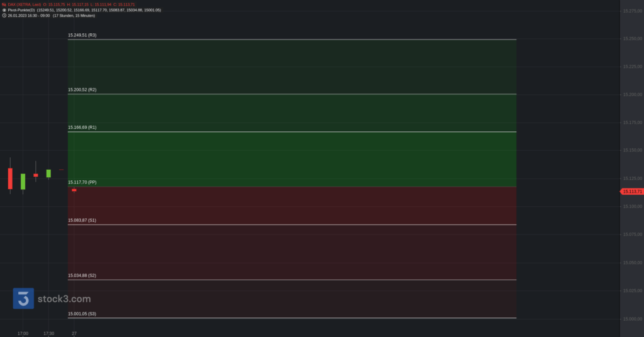Screen dimensions: 644x337
Task: Open the DAX (XETRA, Last) legend label
Action: [x=25, y=4]
